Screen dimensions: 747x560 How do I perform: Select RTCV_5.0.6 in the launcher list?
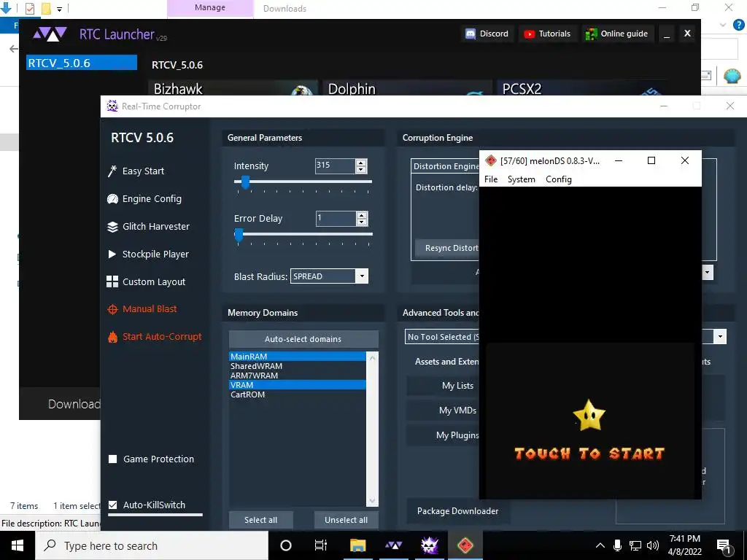pos(82,63)
